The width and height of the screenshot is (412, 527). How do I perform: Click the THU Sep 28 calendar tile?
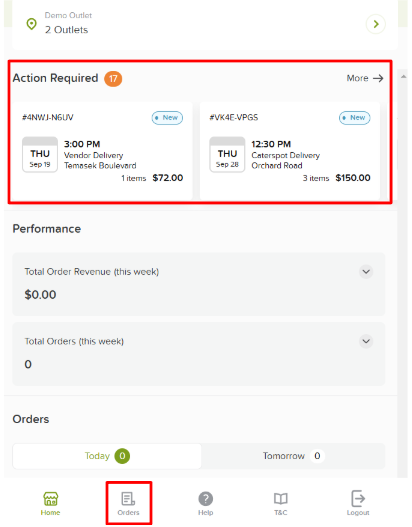(227, 155)
